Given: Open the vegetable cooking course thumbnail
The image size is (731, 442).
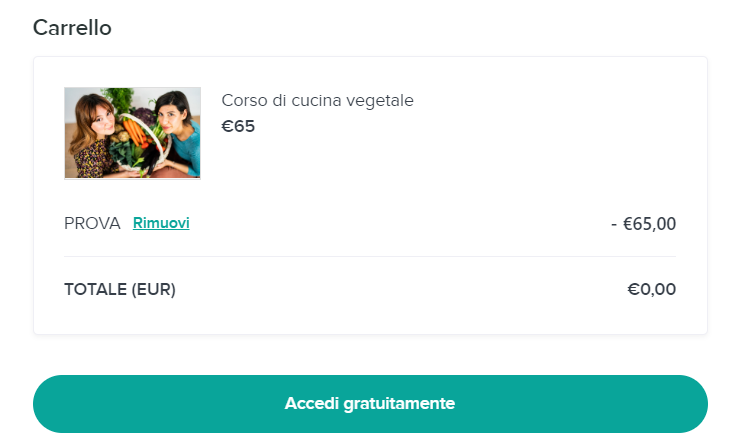Looking at the screenshot, I should [132, 133].
